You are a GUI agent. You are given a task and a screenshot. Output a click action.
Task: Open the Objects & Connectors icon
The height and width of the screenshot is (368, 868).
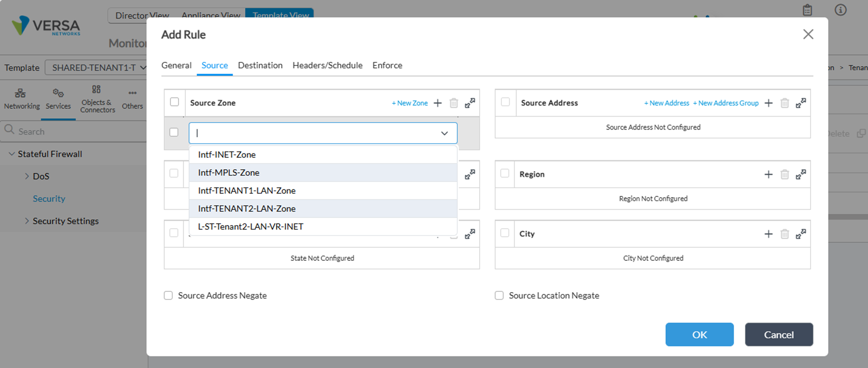coord(97,89)
